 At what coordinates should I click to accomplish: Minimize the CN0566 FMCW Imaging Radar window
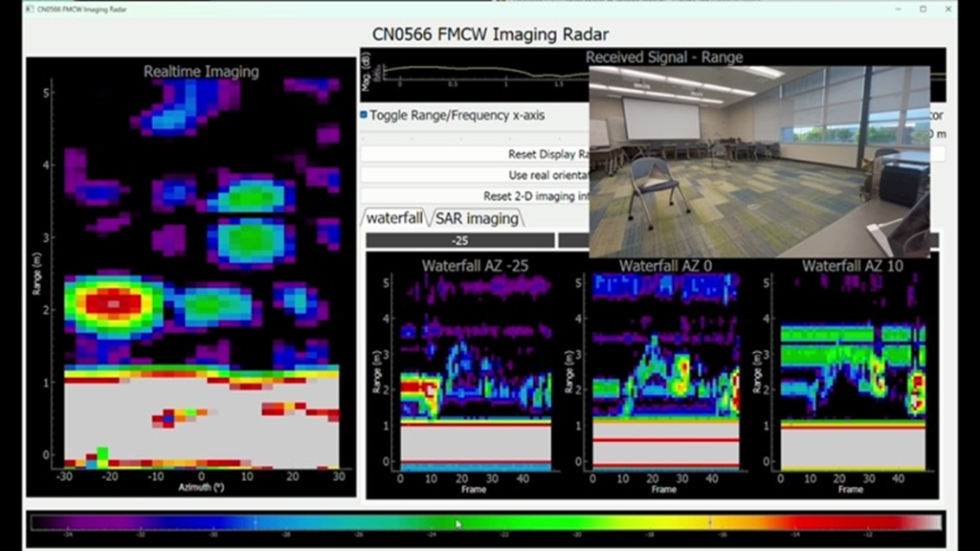point(898,10)
